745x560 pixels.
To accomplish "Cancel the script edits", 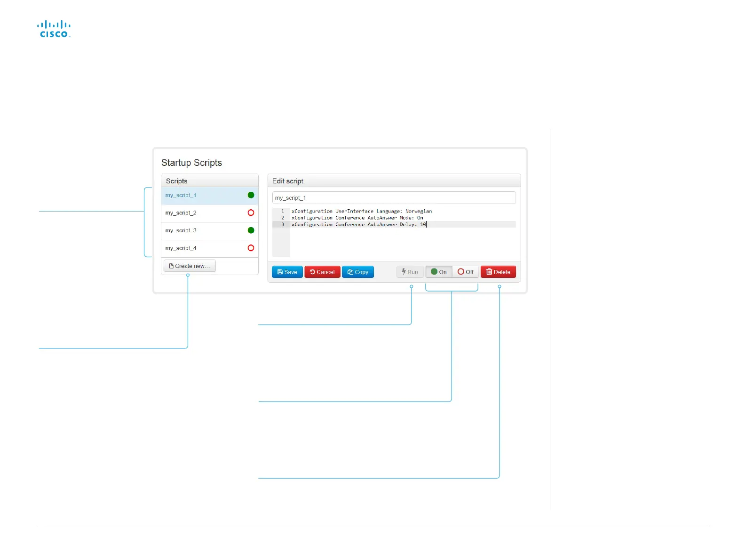I will tap(322, 272).
